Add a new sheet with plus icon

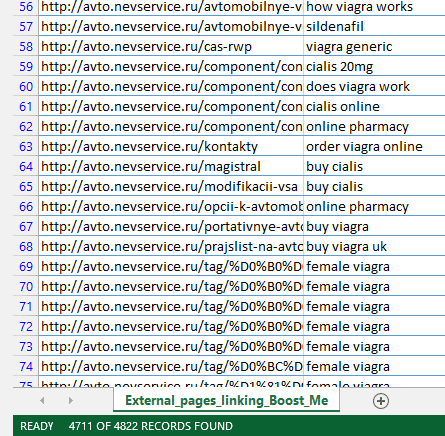(381, 401)
